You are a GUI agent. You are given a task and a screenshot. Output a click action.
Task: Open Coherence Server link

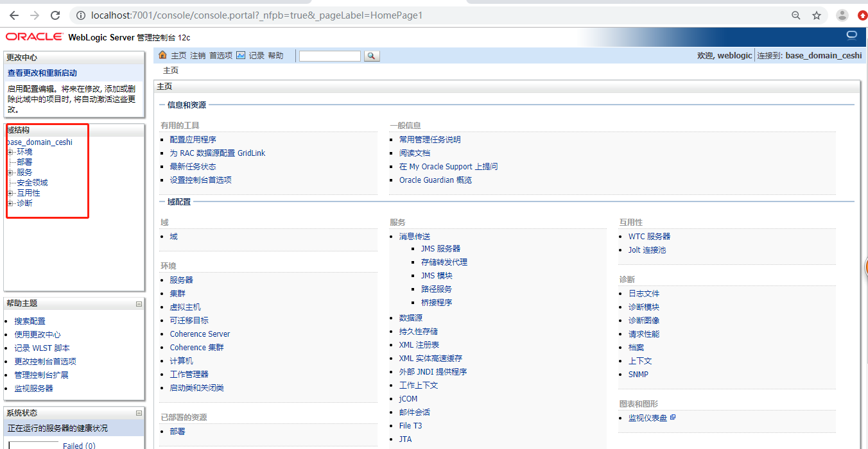[200, 334]
